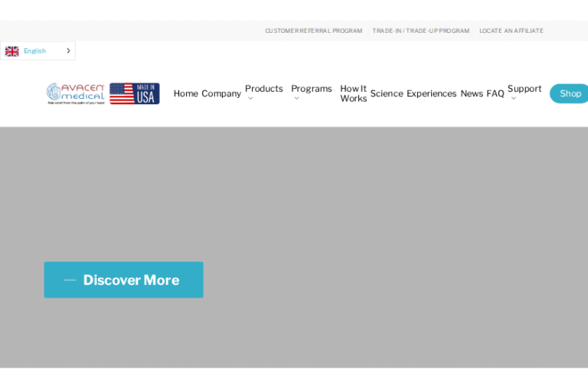Go to the Home page
Viewport: 588px width, 392px height.
185,93
